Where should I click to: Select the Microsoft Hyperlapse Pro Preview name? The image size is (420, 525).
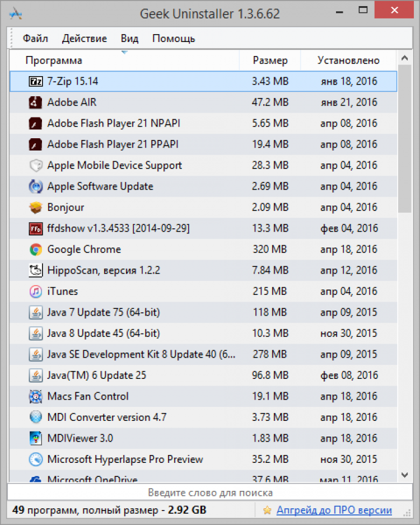pyautogui.click(x=125, y=460)
